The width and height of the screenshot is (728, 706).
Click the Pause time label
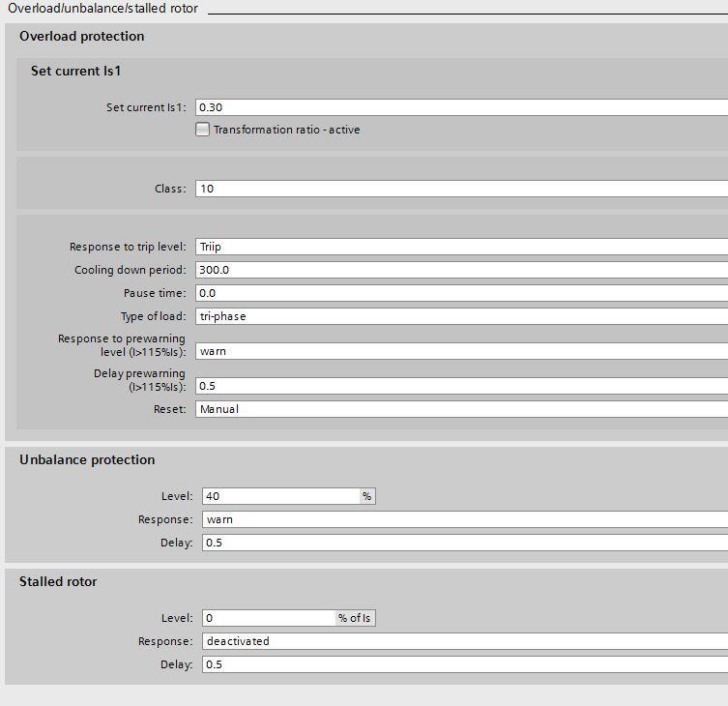coord(155,293)
